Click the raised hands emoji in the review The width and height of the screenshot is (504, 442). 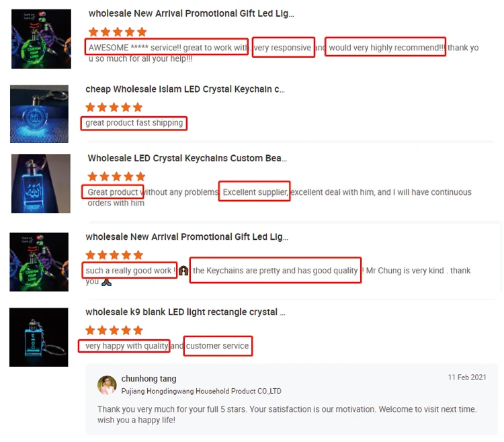point(183,271)
